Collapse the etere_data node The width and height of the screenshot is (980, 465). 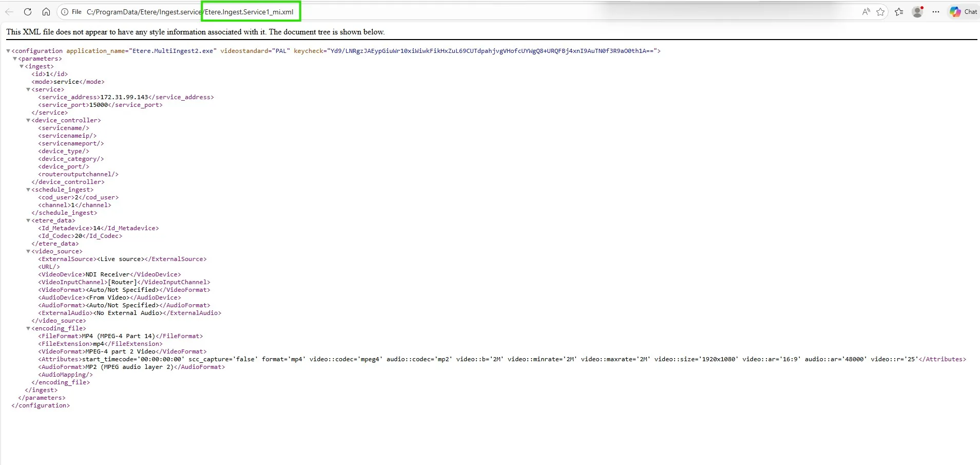pos(28,220)
